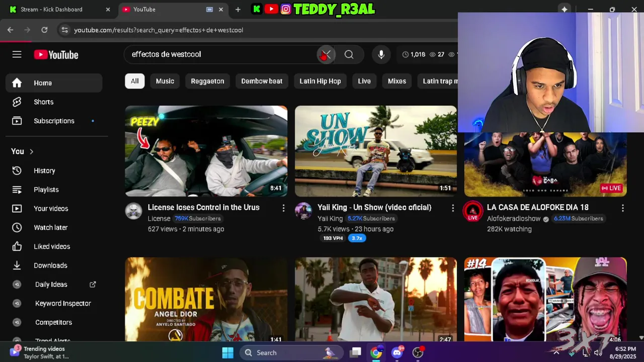Select the Mixes filter chip
This screenshot has width=644, height=362.
[397, 81]
